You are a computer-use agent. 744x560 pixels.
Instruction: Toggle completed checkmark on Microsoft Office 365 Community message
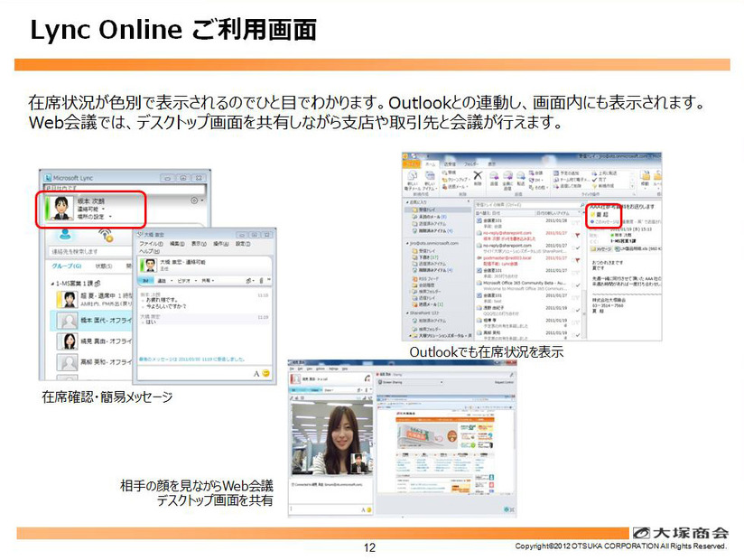578,285
